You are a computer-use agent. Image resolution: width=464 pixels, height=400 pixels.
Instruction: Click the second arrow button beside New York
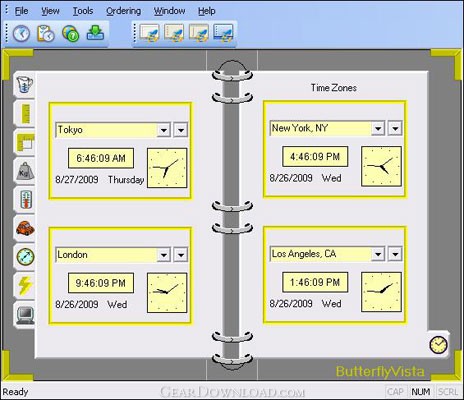(395, 128)
